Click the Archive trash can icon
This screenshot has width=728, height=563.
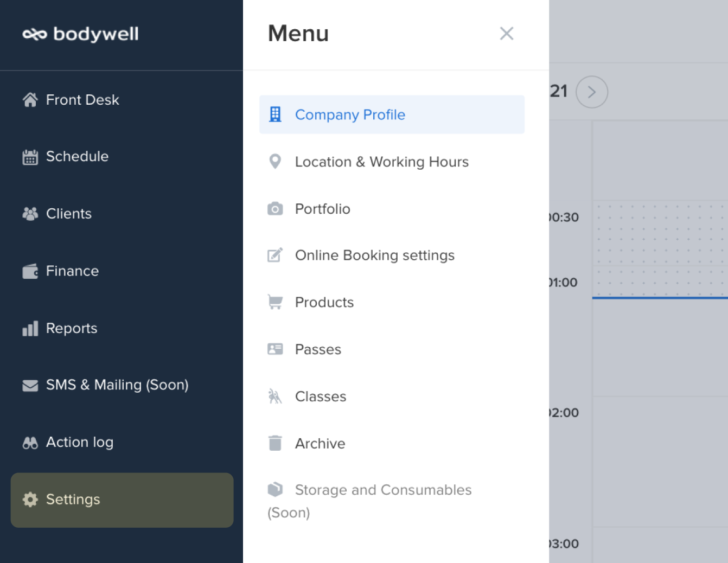pyautogui.click(x=275, y=443)
